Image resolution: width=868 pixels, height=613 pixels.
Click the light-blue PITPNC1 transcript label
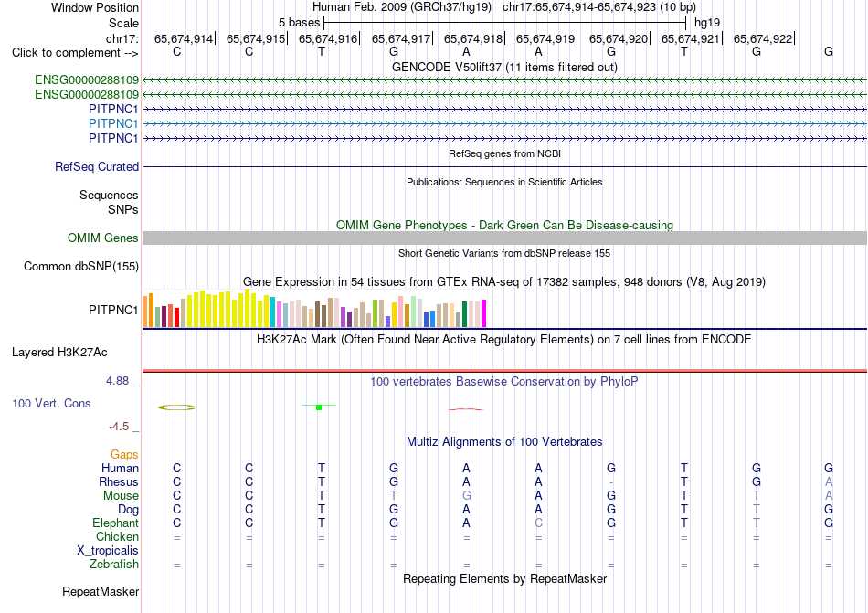click(113, 123)
